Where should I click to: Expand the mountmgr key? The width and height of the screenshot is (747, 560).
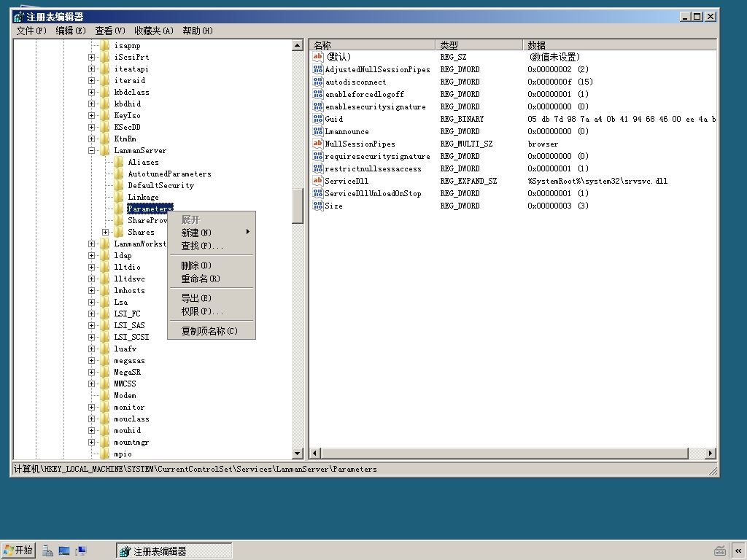pyautogui.click(x=91, y=443)
